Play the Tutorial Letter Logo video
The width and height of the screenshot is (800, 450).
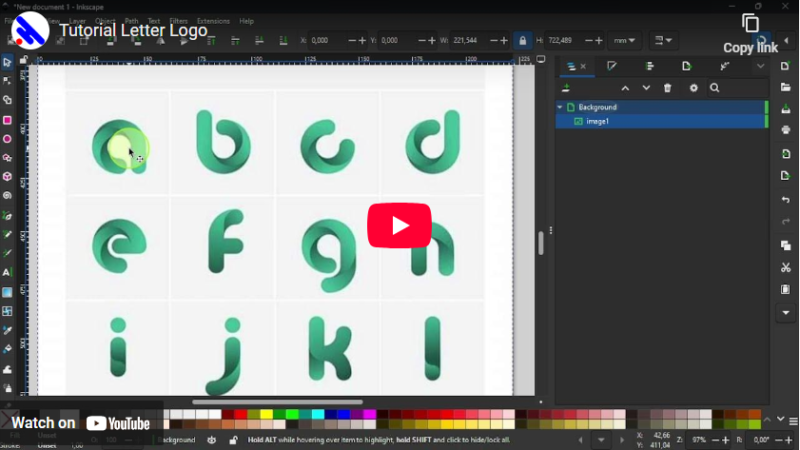[x=399, y=226]
